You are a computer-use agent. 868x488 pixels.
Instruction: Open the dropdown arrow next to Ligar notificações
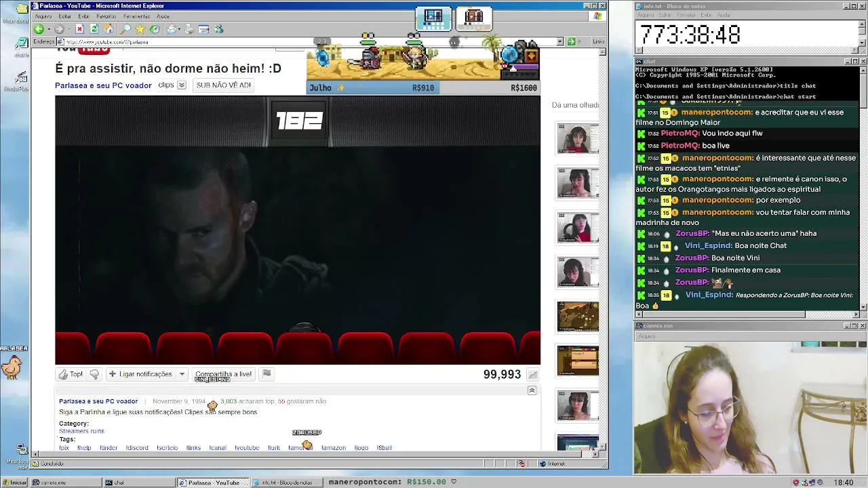pyautogui.click(x=182, y=374)
